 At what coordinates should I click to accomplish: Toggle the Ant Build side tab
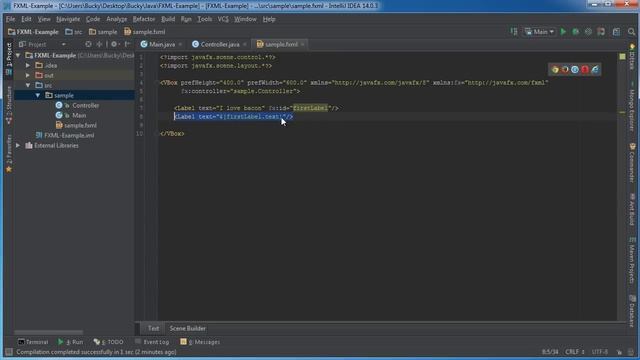632,209
